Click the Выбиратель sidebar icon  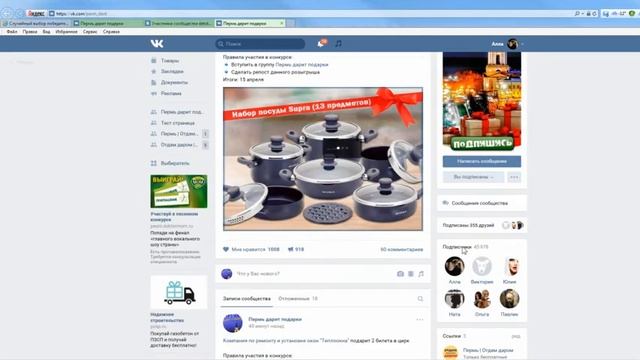(154, 163)
